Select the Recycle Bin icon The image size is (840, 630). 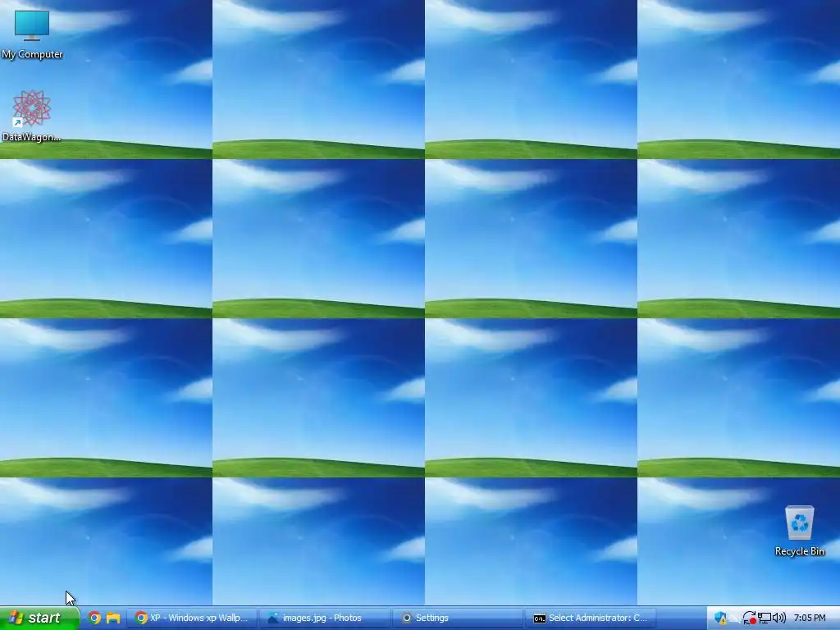[x=799, y=531]
